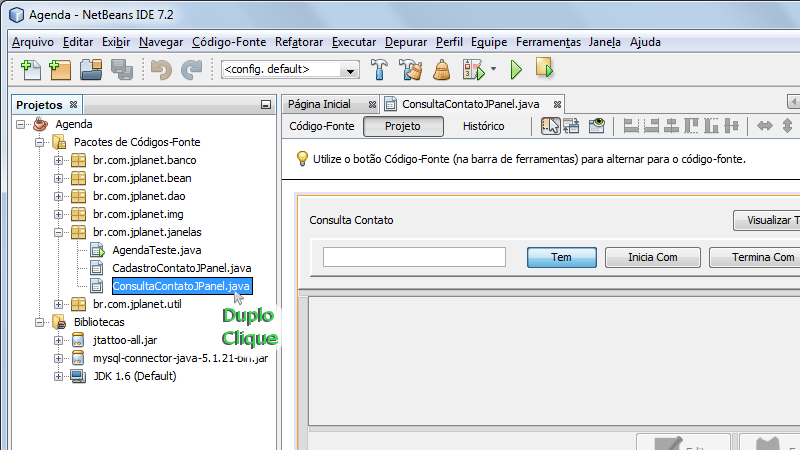
Task: Select the Projeto view button
Action: tap(403, 127)
